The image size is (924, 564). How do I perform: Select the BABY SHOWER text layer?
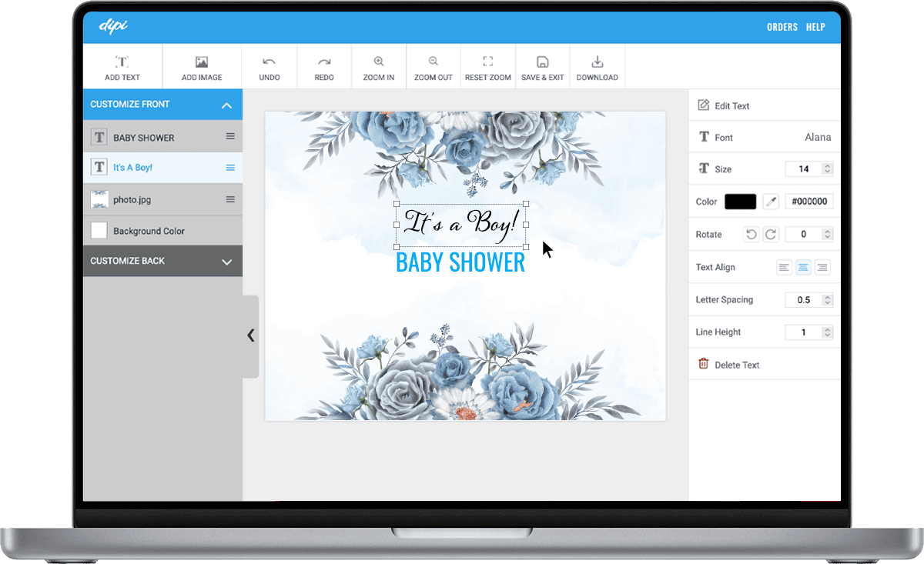[x=162, y=137]
